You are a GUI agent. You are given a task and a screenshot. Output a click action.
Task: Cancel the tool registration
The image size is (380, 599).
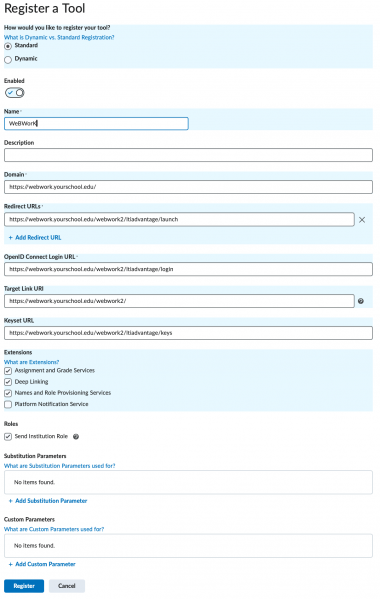67,586
